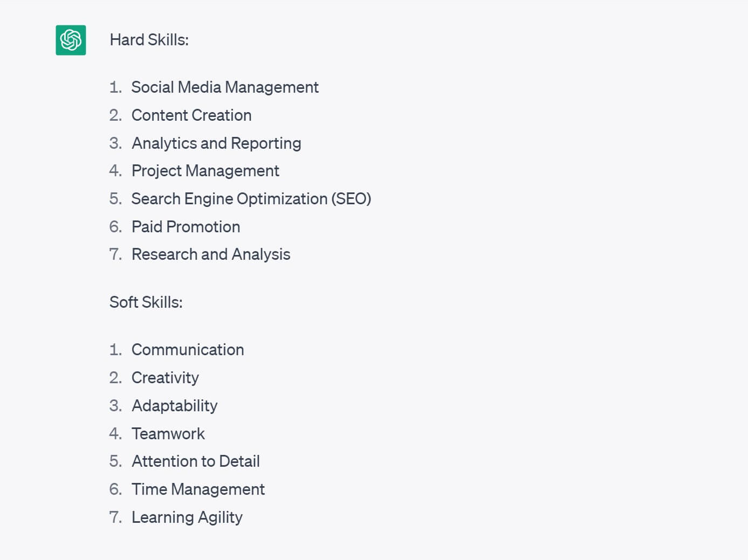Click the number 5 before Attention to Detail

[x=115, y=461]
